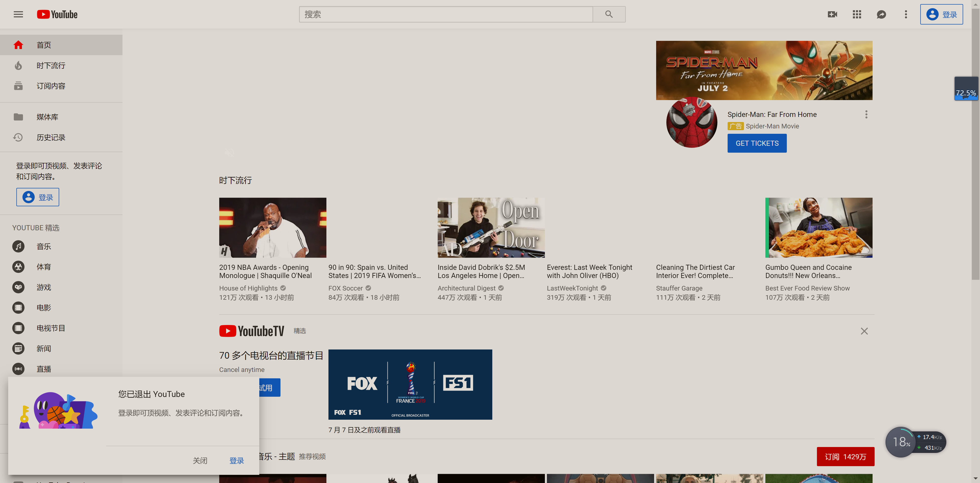
Task: Open the Gumbo Queen fried chicken thumbnail
Action: (x=819, y=228)
